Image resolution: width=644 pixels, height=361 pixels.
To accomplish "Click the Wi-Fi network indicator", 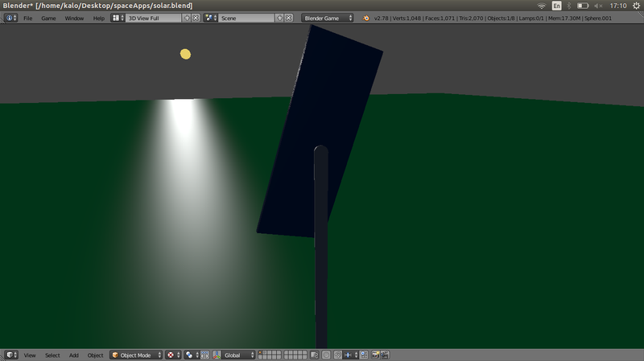I will (x=541, y=6).
